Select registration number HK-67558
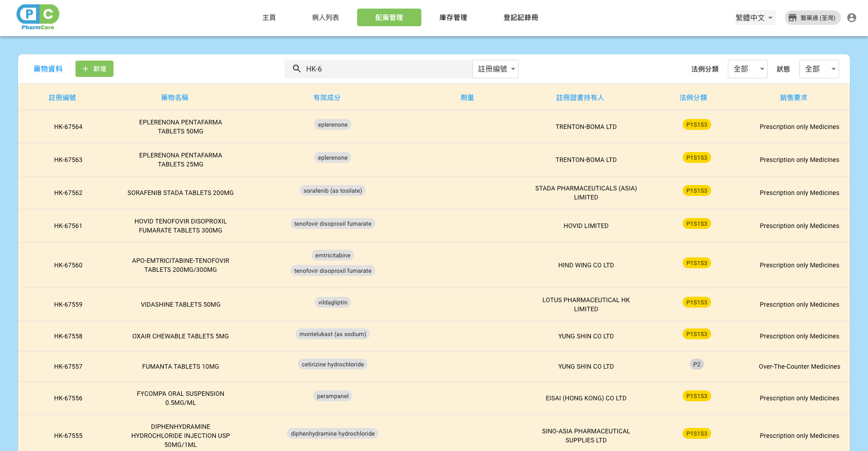The width and height of the screenshot is (868, 451). click(68, 336)
